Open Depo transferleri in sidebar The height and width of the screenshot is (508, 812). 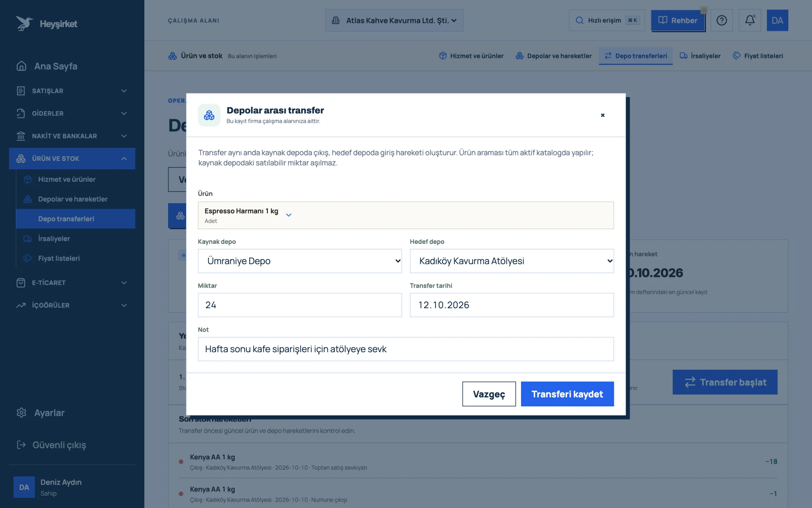[x=76, y=219]
